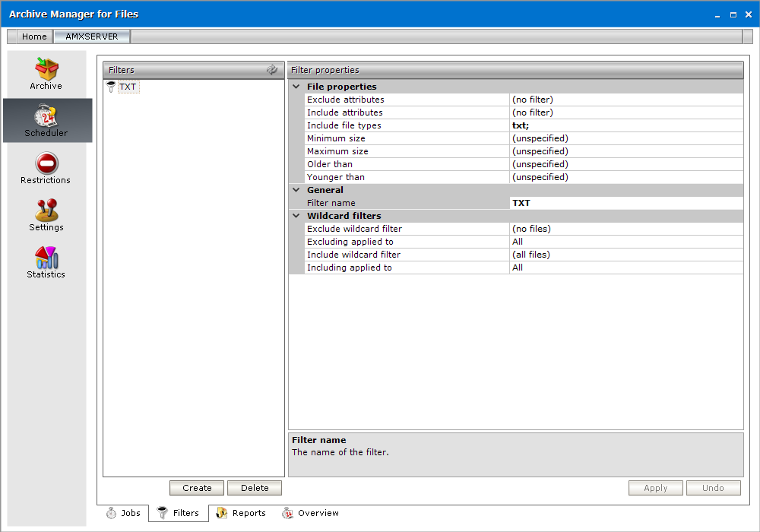This screenshot has width=760, height=532.
Task: Go to the Home breadcrumb
Action: (34, 36)
